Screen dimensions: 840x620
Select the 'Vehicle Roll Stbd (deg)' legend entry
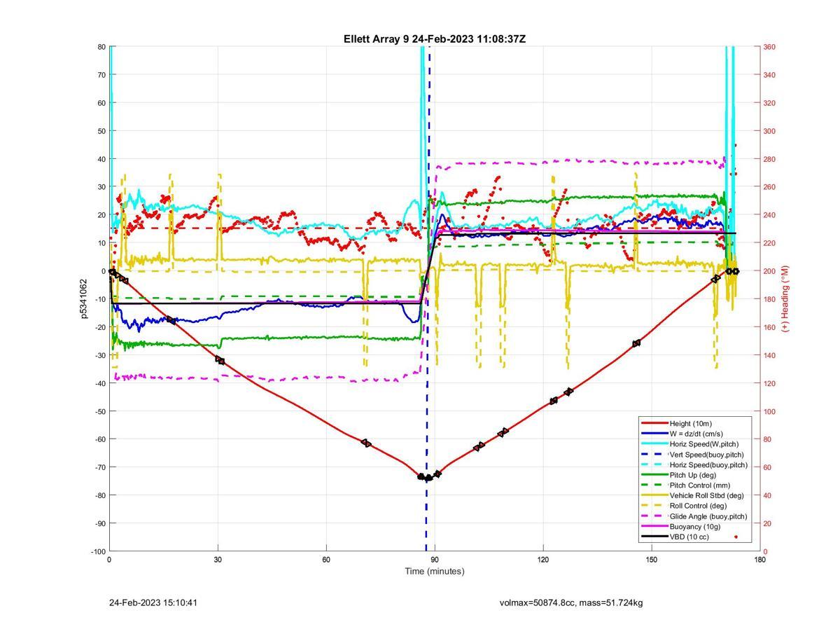pyautogui.click(x=706, y=495)
